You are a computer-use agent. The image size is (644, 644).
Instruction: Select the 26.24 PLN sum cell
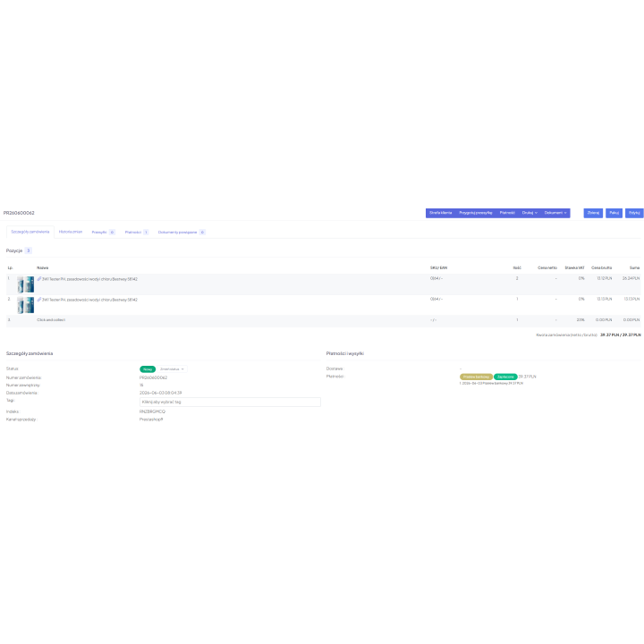[631, 278]
